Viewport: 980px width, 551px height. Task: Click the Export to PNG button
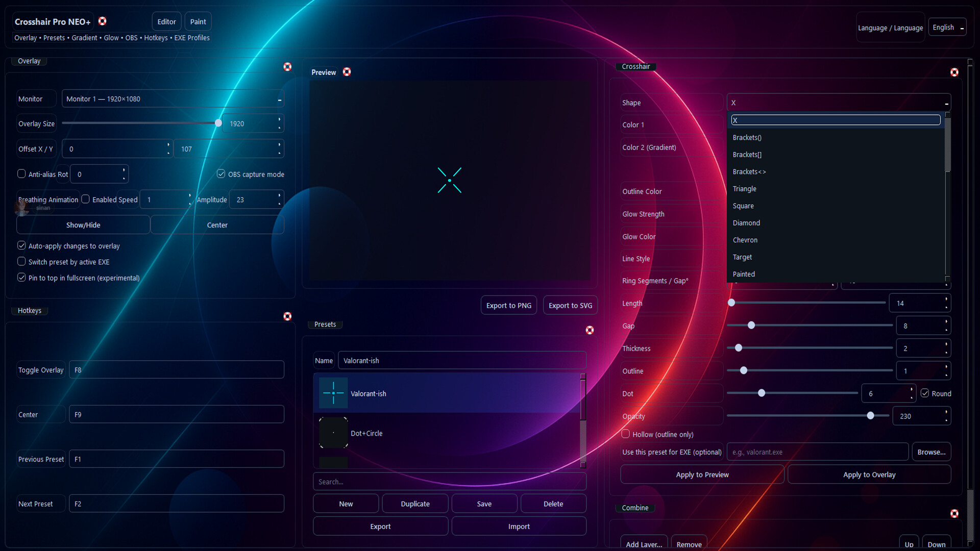coord(508,305)
